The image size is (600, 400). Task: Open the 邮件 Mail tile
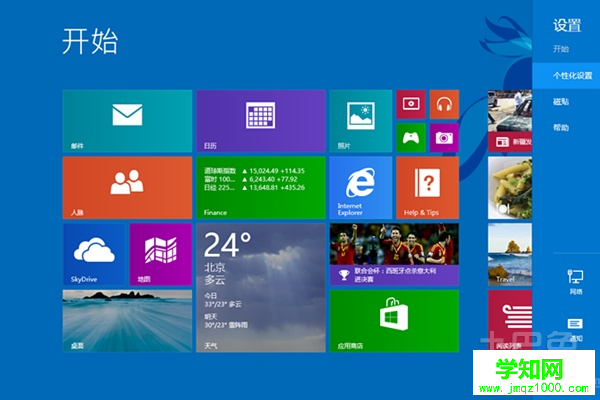pyautogui.click(x=127, y=121)
